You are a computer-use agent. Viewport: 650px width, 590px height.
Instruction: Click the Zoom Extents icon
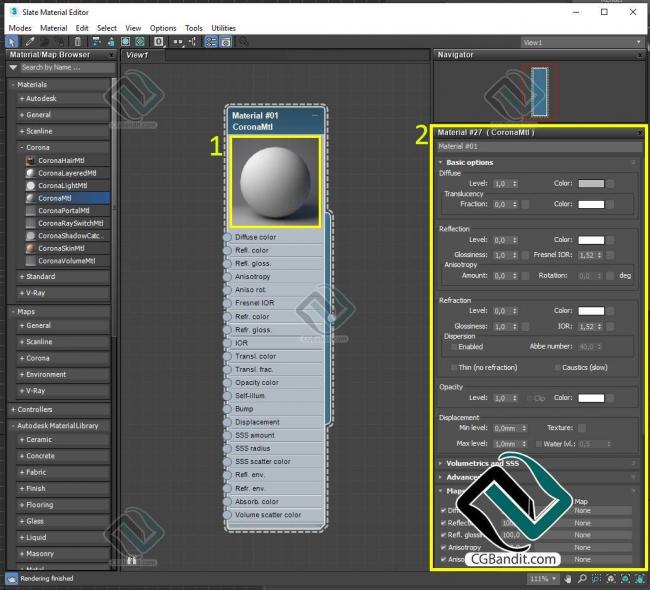611,578
